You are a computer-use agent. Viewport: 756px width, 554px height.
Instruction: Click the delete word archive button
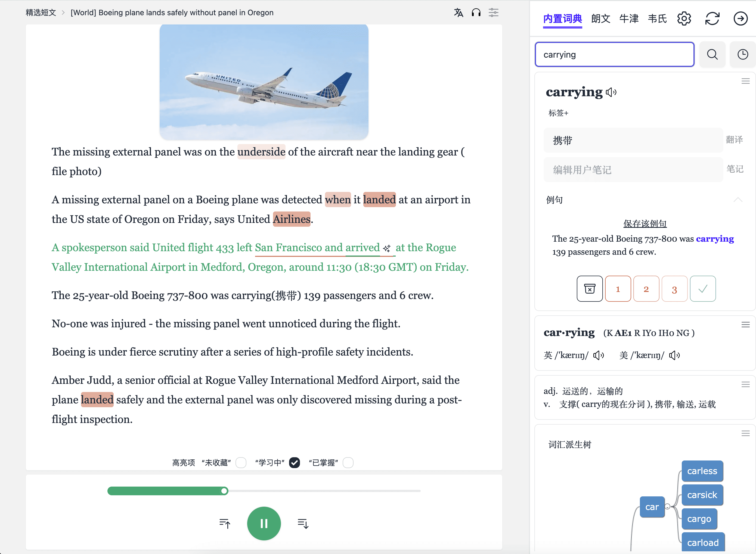click(x=590, y=289)
